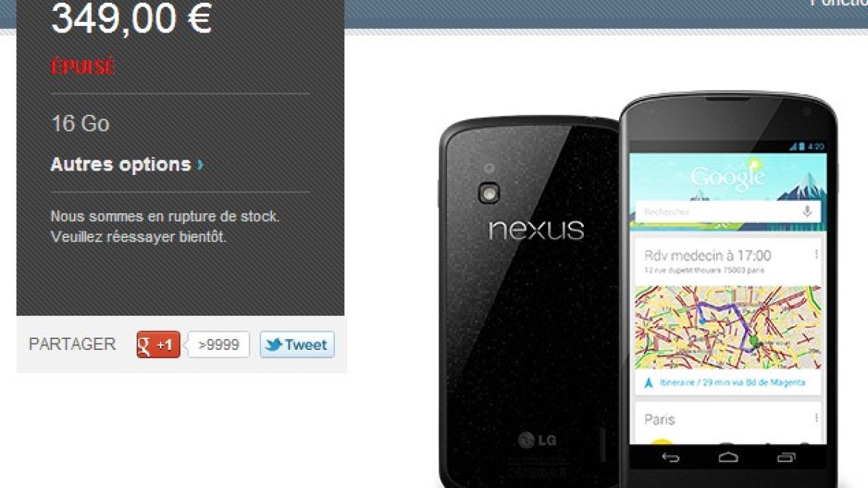
Task: Open the Autres options link
Action: (x=120, y=164)
